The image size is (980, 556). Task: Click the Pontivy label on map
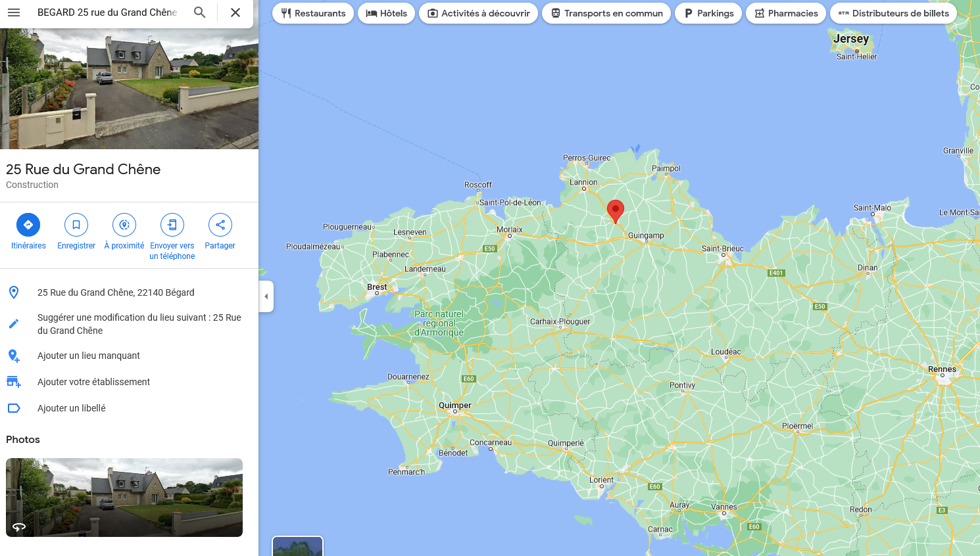(x=682, y=385)
